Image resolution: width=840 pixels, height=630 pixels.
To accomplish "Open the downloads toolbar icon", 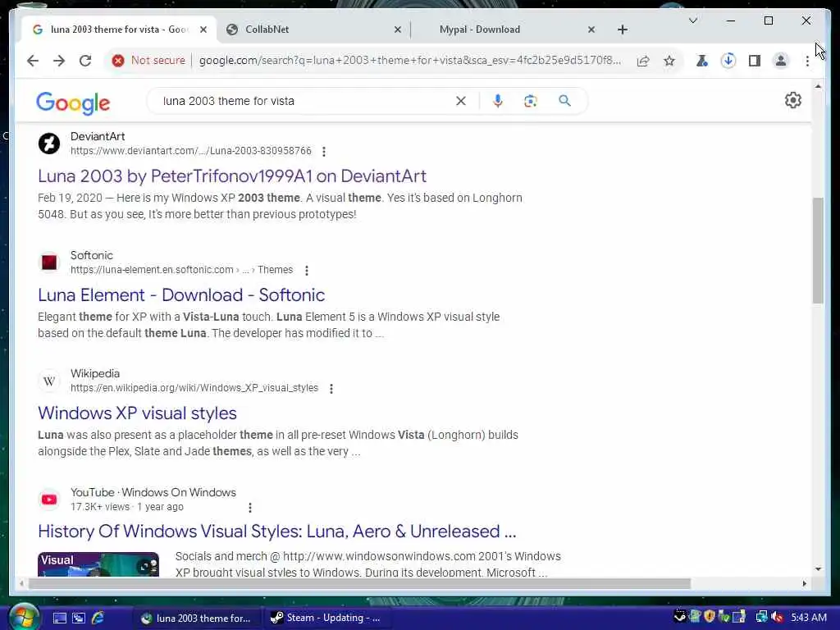I will [x=728, y=61].
